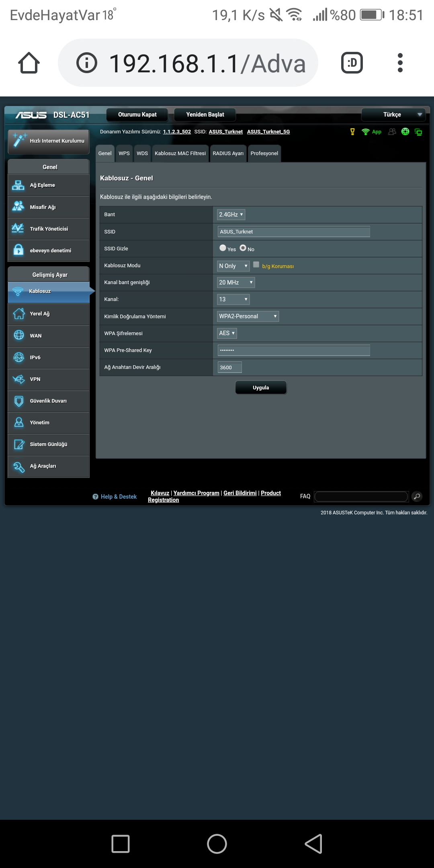Viewport: 434px width, 868px height.
Task: Select Yes for SSID Gizle
Action: (223, 248)
